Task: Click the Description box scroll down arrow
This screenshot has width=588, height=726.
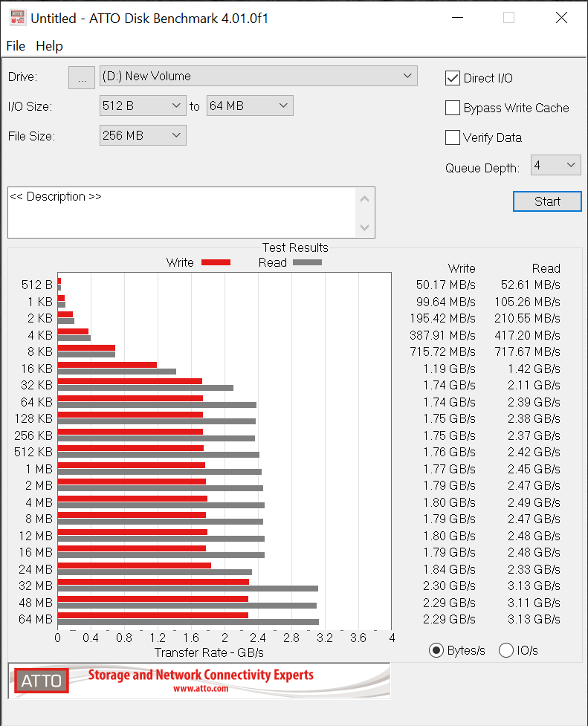Action: [x=365, y=227]
